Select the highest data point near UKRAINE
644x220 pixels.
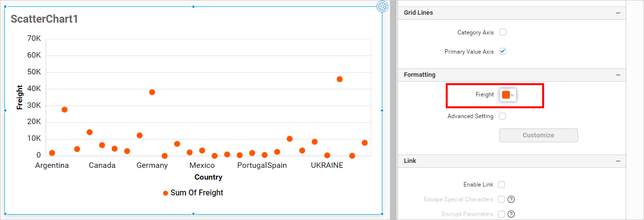339,79
